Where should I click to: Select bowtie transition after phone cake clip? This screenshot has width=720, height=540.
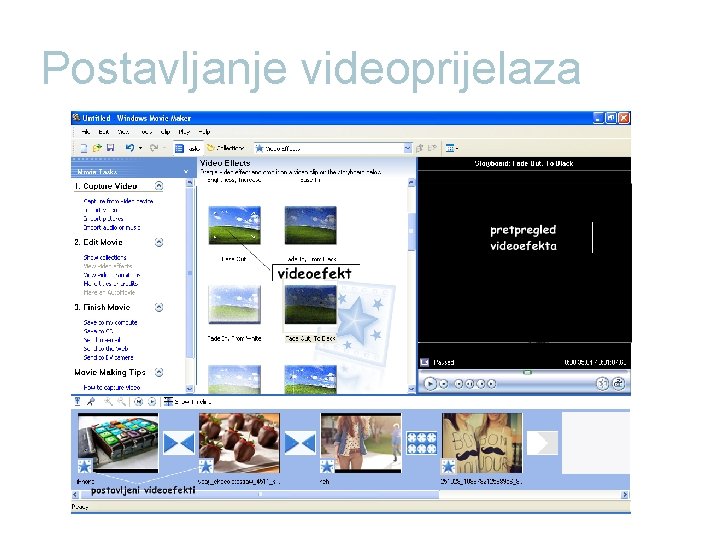tap(179, 444)
